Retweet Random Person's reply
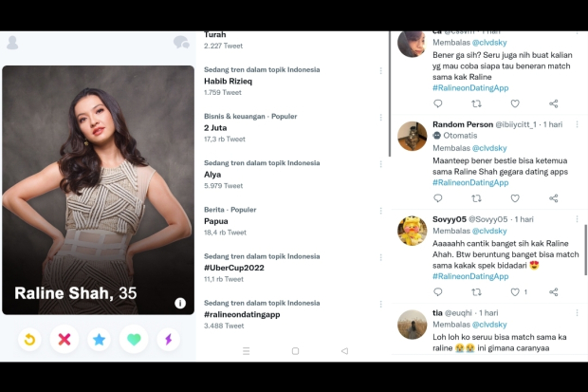This screenshot has width=588, height=392. pos(476,198)
